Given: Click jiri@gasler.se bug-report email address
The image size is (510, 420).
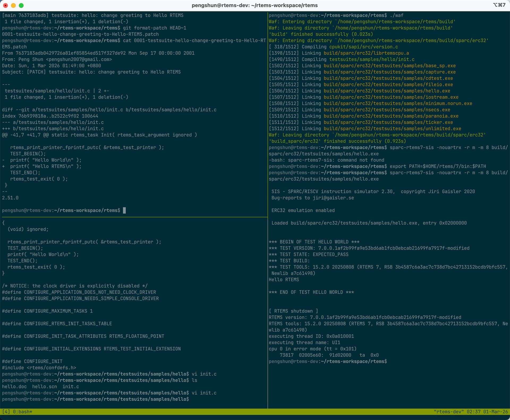Looking at the screenshot, I should (x=333, y=198).
